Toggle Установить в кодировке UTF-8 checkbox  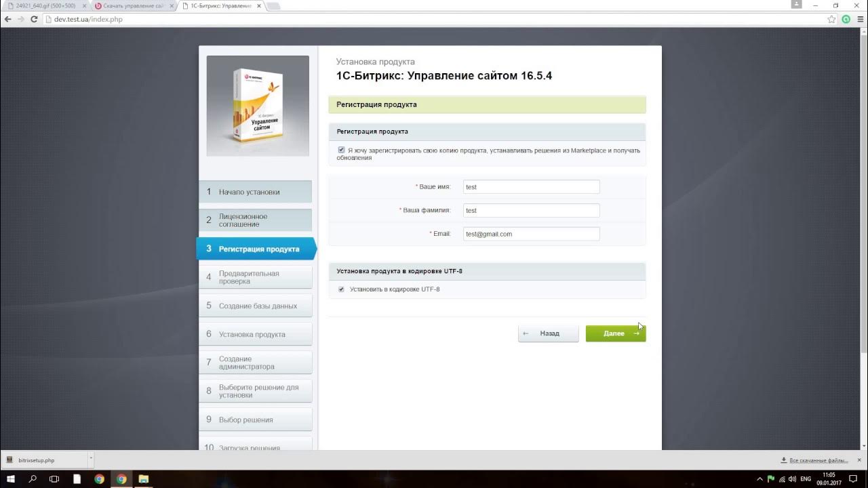[341, 289]
